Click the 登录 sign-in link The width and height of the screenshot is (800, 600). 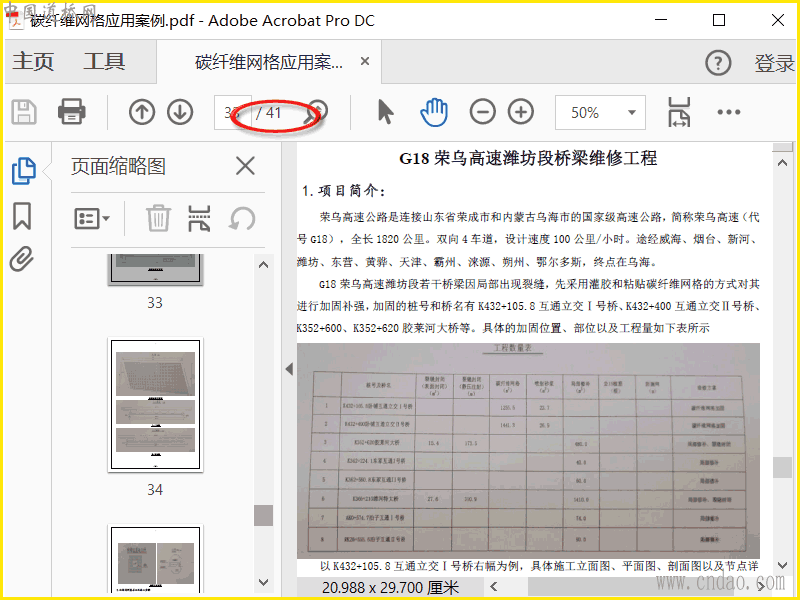774,63
